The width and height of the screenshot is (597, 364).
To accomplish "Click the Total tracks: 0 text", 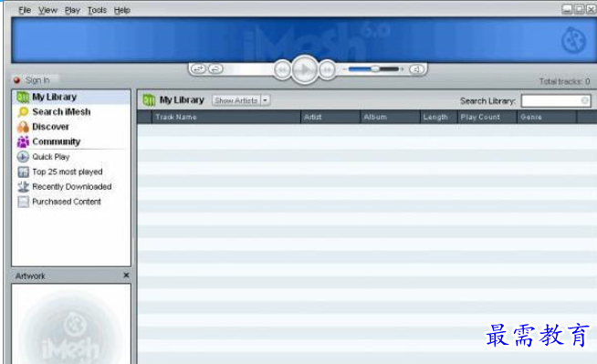I will tap(564, 81).
